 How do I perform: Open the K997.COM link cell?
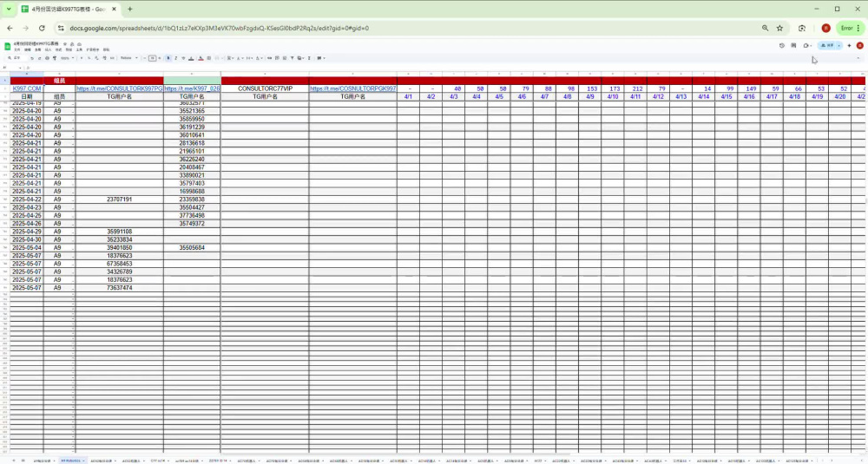pyautogui.click(x=27, y=88)
